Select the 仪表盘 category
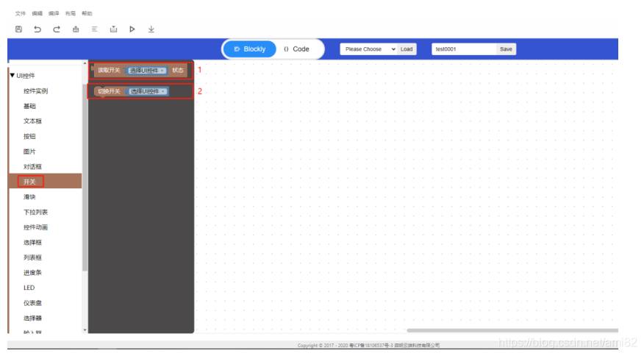644x356 pixels. (x=32, y=303)
